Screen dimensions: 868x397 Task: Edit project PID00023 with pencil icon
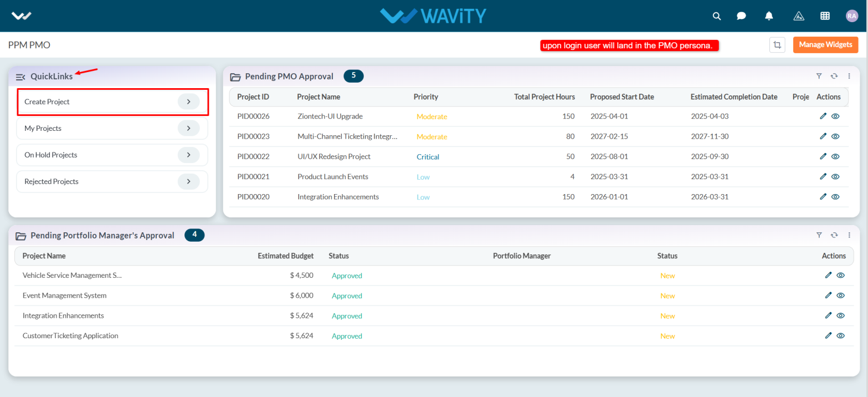point(823,136)
